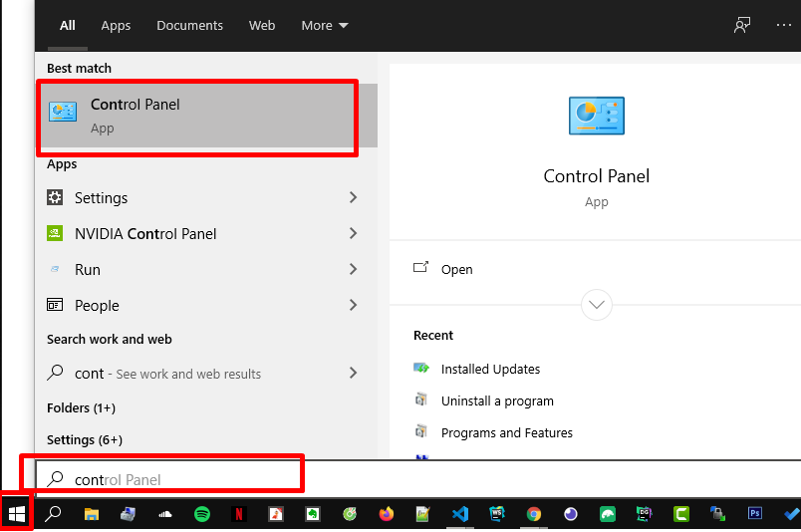Select the Run app result
801x532 pixels.
(x=206, y=269)
